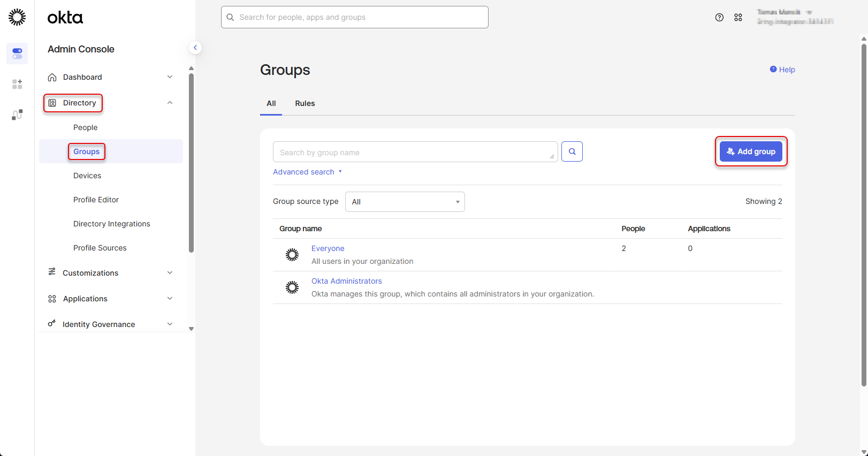This screenshot has height=456, width=868.
Task: Open the Group source type dropdown
Action: [405, 202]
